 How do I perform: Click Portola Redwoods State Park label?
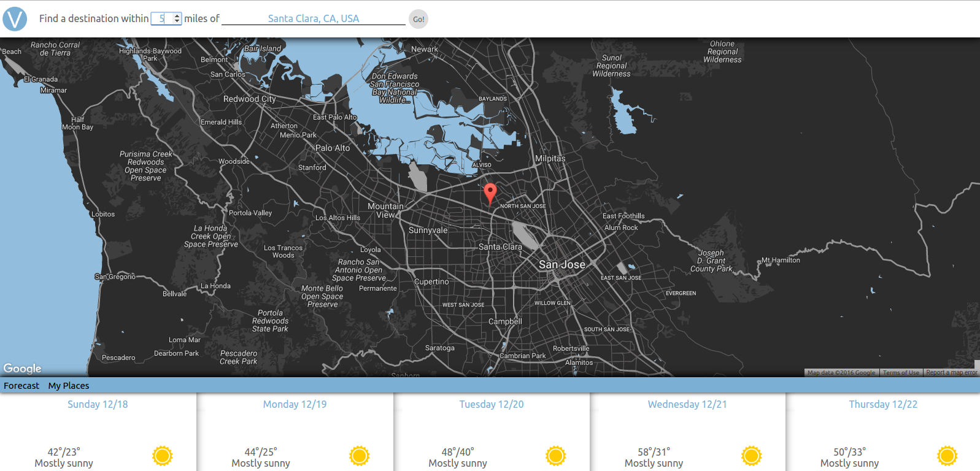[x=270, y=321]
